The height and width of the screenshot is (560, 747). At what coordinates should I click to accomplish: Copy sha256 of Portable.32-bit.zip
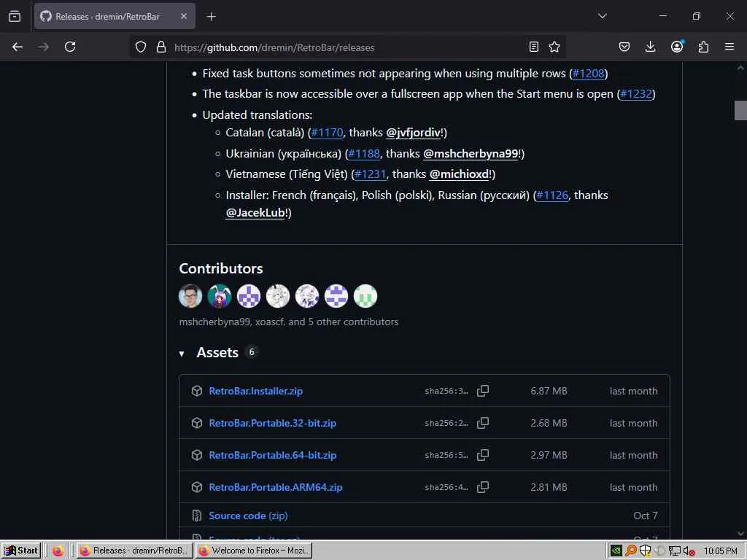point(483,423)
